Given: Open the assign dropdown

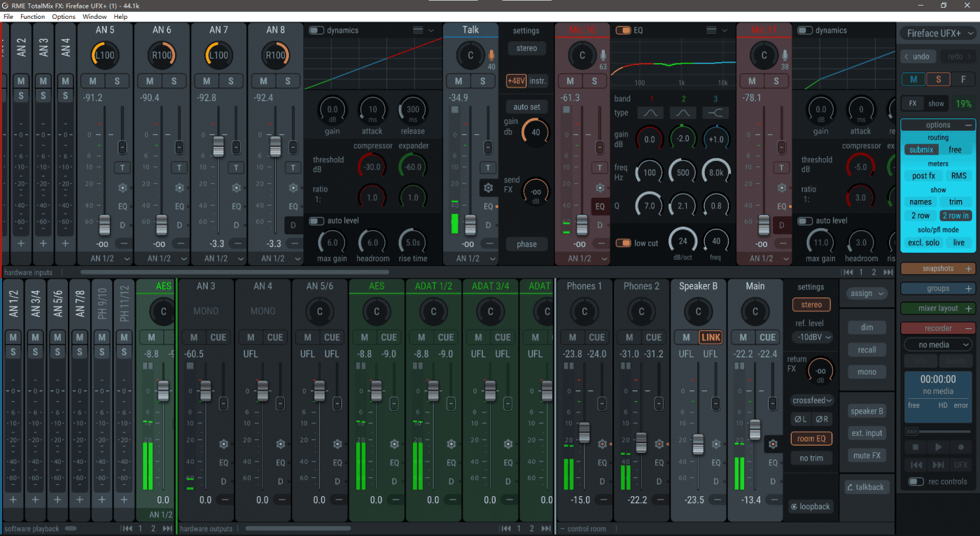Looking at the screenshot, I should [x=867, y=294].
